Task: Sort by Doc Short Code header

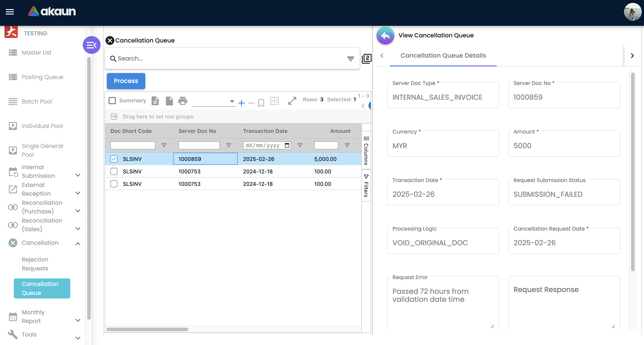Action: [x=131, y=131]
